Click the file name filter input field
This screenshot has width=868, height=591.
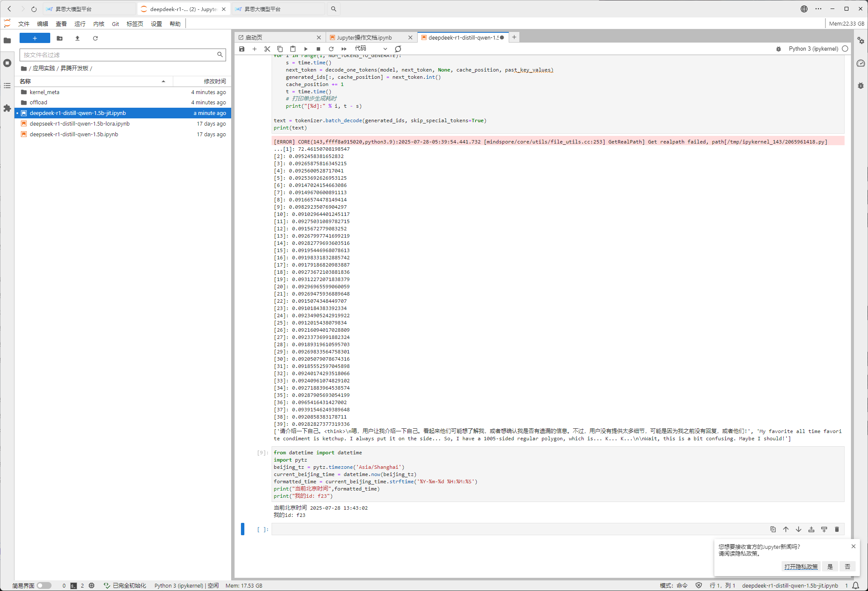click(x=119, y=55)
